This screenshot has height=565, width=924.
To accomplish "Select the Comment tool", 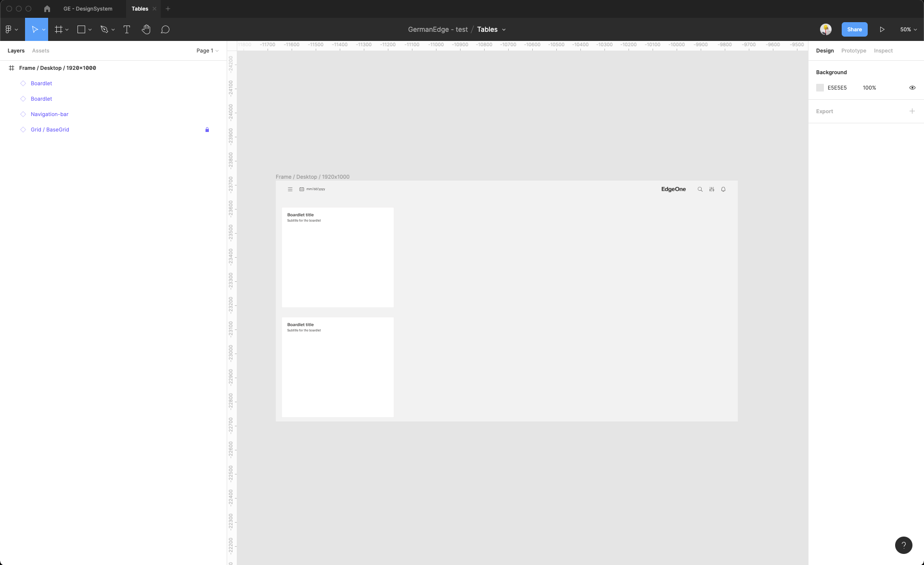I will point(165,29).
